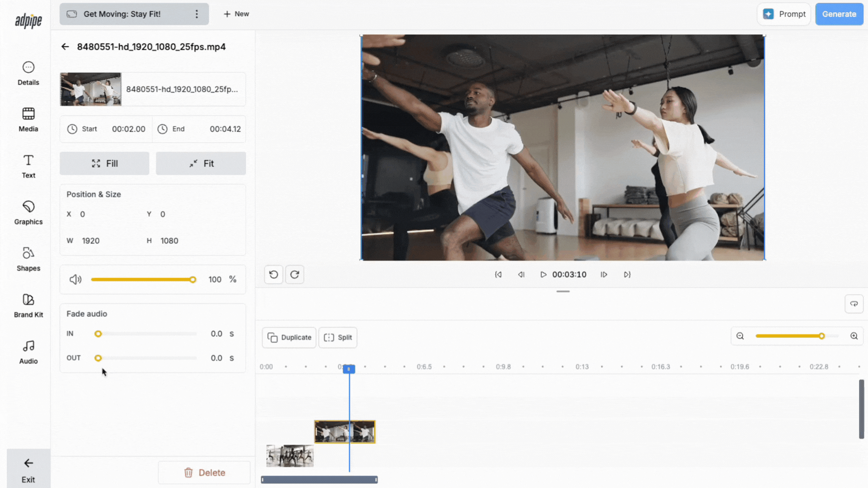Open the Brand Kit panel
The height and width of the screenshot is (488, 868).
point(28,306)
